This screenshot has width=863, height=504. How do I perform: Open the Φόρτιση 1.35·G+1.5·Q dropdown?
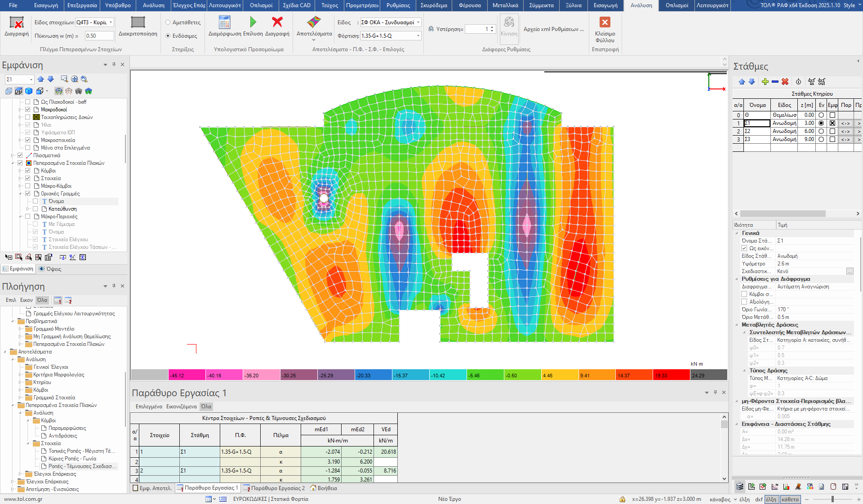tap(418, 36)
